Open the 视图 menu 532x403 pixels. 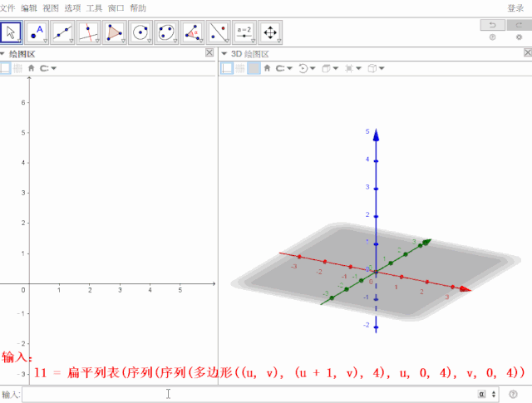[51, 7]
